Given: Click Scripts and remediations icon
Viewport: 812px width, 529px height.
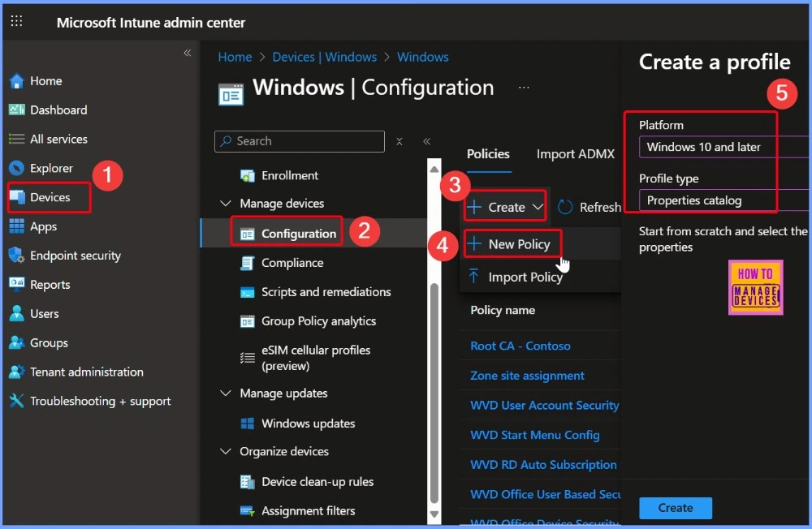Looking at the screenshot, I should [248, 292].
